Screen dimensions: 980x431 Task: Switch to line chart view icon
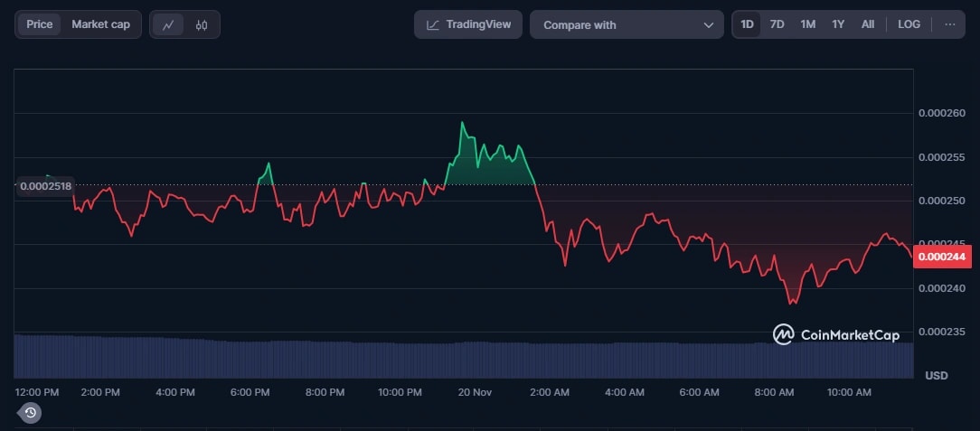point(168,25)
